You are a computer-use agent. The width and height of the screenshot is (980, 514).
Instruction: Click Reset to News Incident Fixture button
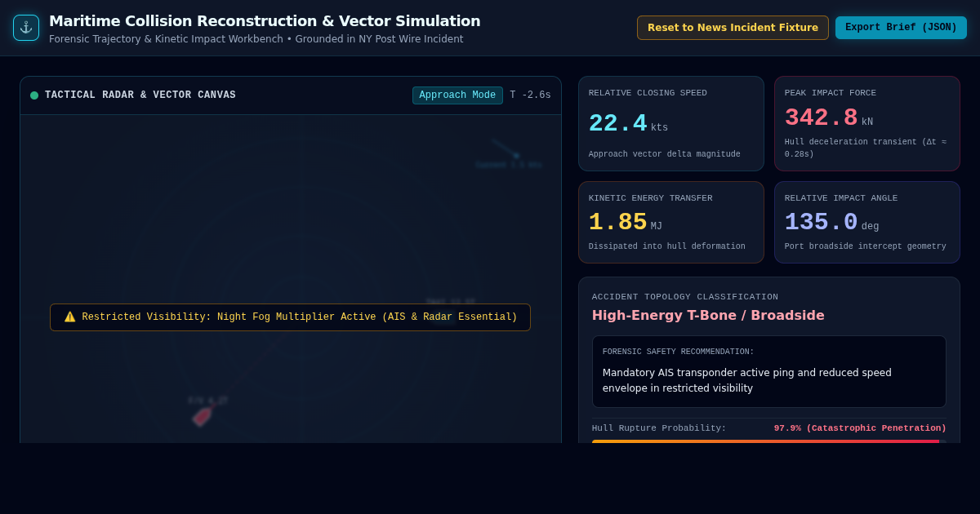point(733,28)
